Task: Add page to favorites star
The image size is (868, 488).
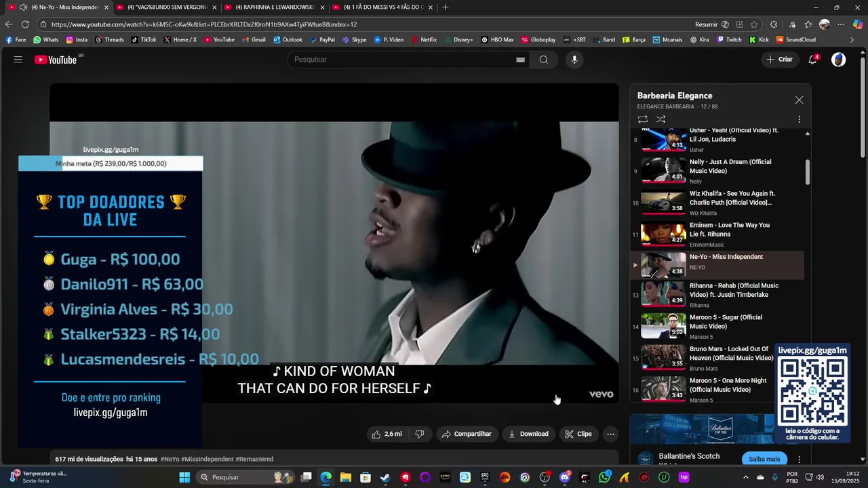Action: pos(754,24)
